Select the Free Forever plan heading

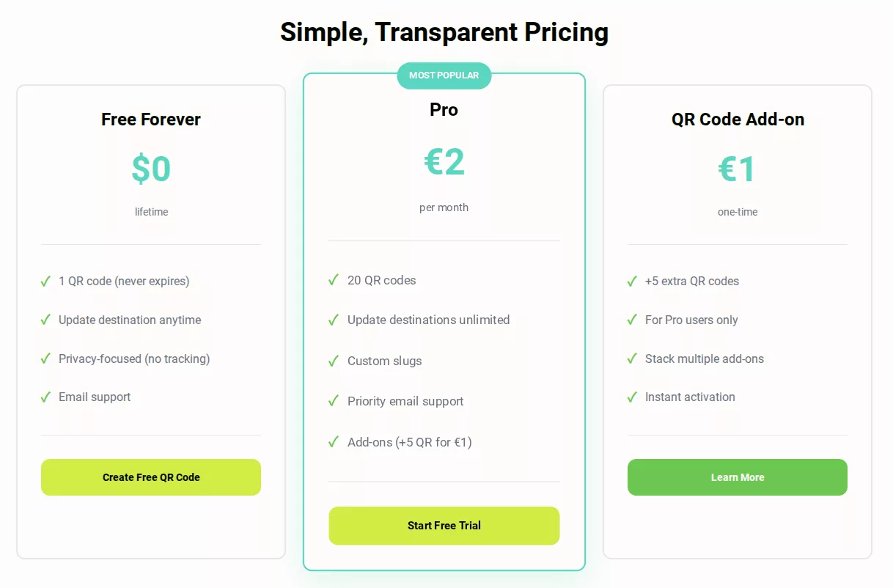tap(151, 120)
